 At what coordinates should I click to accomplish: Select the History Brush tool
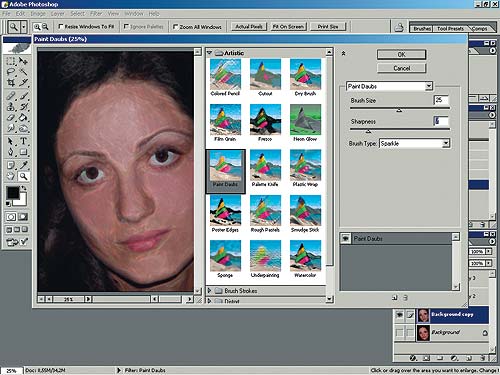(x=23, y=107)
